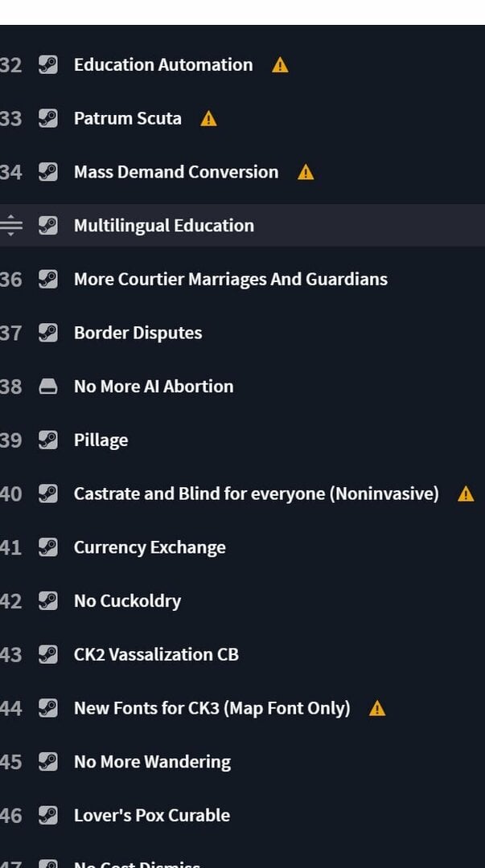Select More Courtier Marriages And Guardians entry
The width and height of the screenshot is (485, 868).
(x=242, y=280)
